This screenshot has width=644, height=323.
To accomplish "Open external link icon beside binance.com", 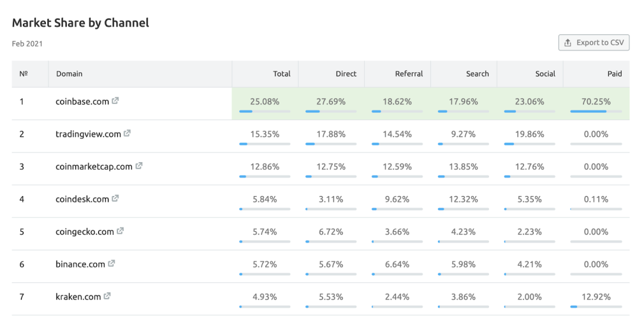I will click(112, 264).
